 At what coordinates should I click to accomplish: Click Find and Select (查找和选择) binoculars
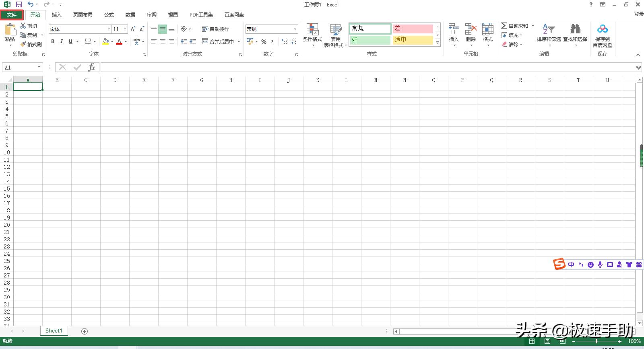click(x=575, y=29)
